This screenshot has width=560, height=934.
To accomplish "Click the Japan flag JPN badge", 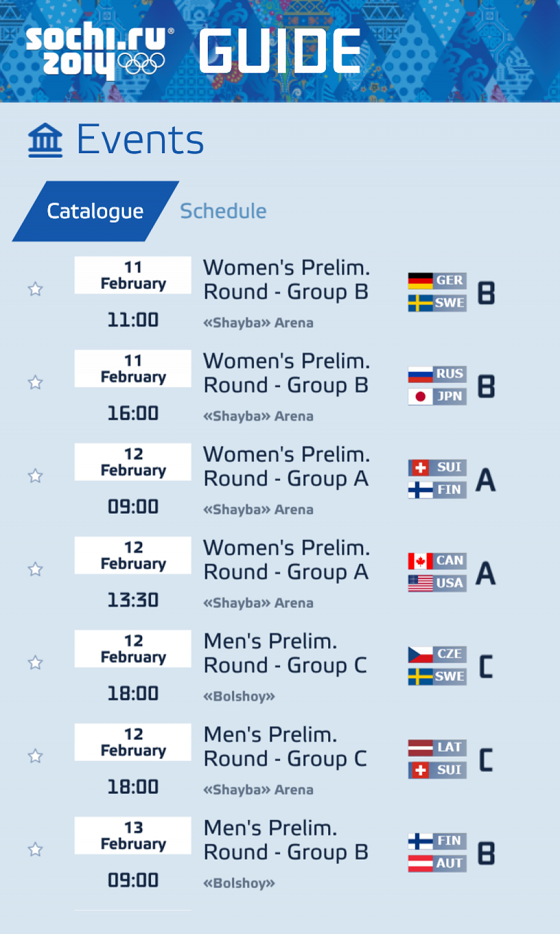I will point(437,397).
